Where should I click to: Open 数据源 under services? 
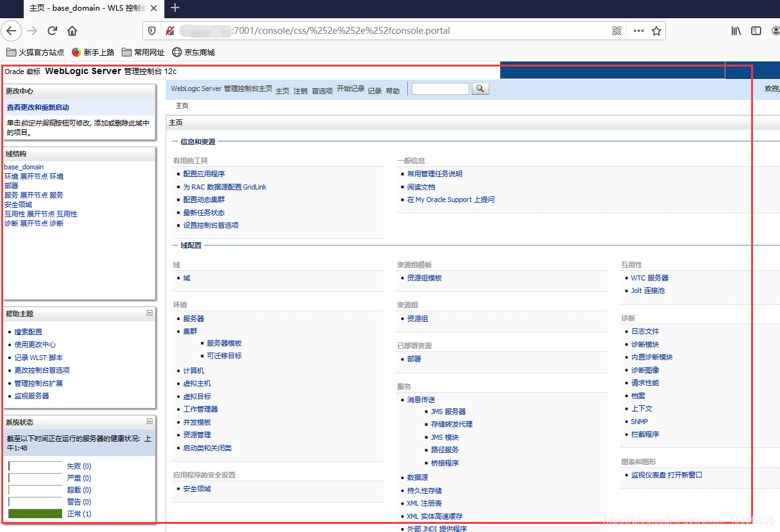click(x=418, y=477)
